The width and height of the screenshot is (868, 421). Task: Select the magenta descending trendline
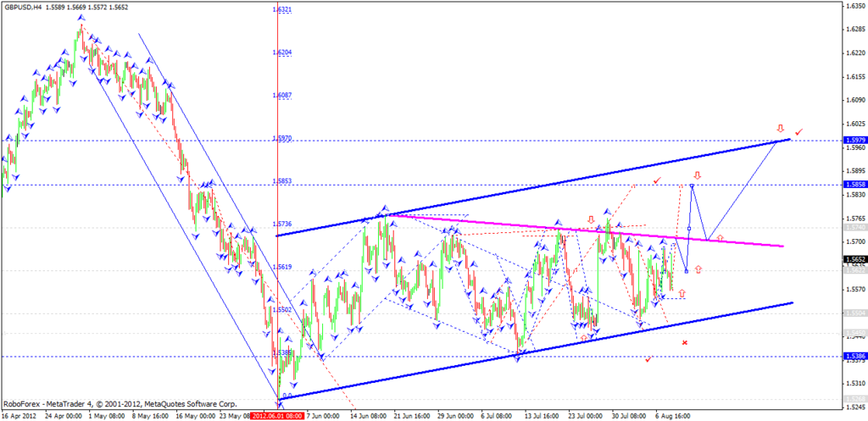pyautogui.click(x=585, y=230)
